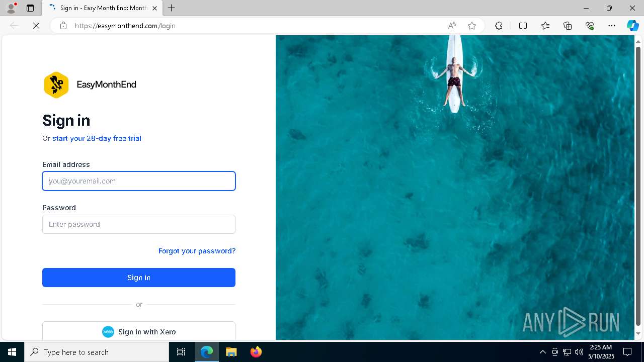Open Firefox from taskbar
Screen dimensions: 644x362
256,352
